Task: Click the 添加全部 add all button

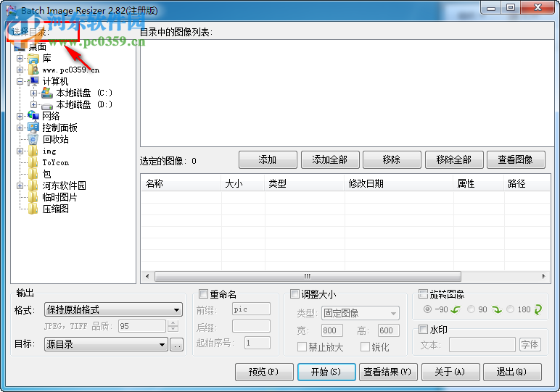Action: (x=330, y=160)
